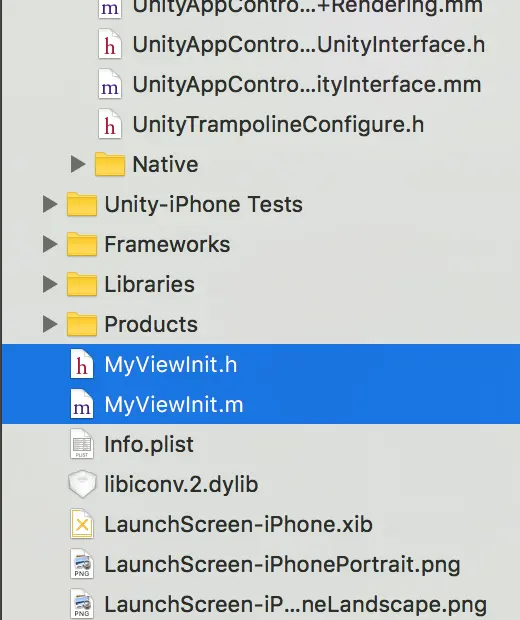This screenshot has height=620, width=520.
Task: Click the Native folder icon
Action: click(x=110, y=164)
